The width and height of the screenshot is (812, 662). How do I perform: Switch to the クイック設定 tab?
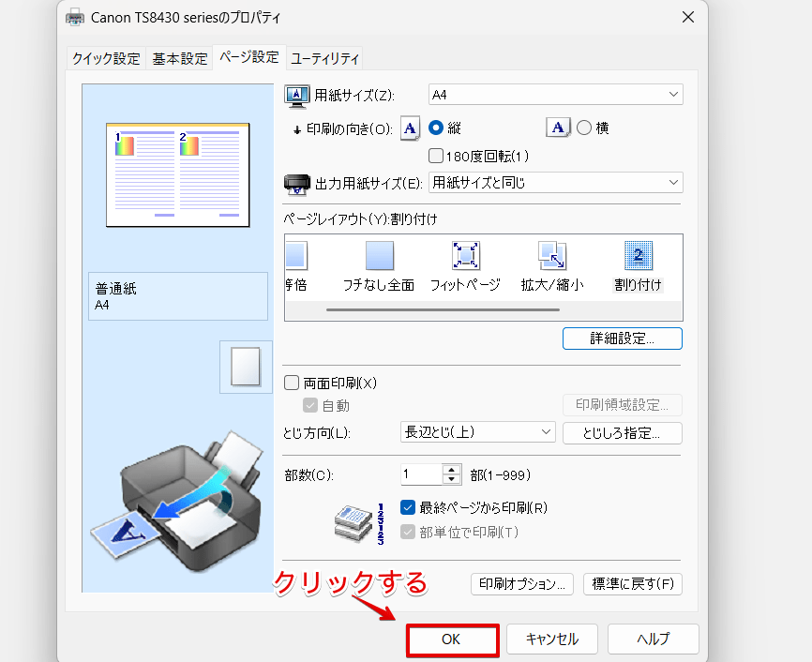point(106,57)
